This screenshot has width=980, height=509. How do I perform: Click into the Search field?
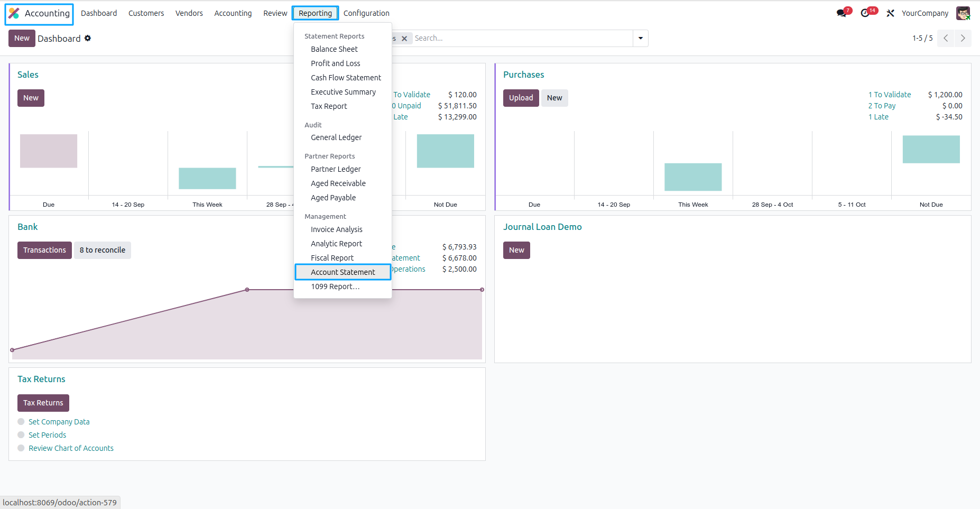click(522, 38)
